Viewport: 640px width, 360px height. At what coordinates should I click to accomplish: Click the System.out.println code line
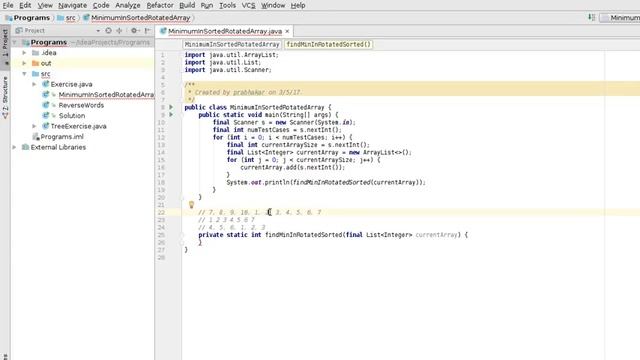click(326, 182)
